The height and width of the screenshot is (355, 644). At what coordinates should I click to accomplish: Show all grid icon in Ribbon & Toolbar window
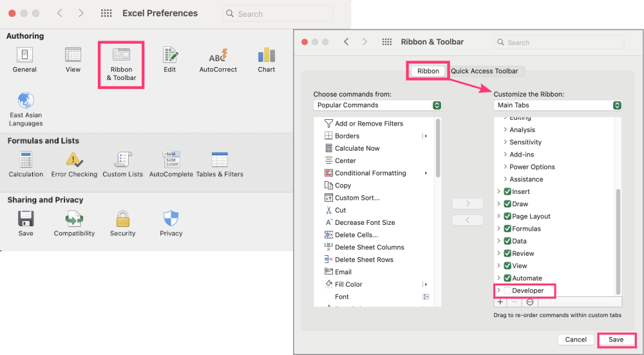click(x=387, y=42)
